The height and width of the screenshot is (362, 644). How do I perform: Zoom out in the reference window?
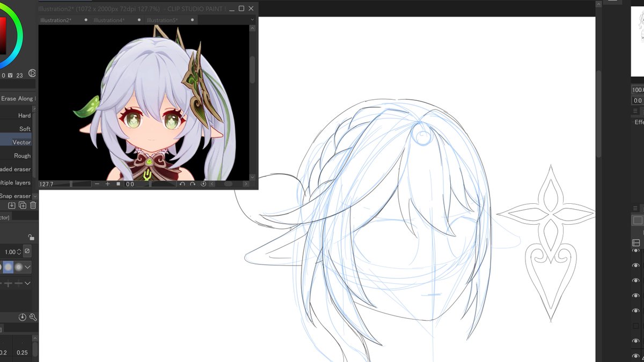click(x=97, y=184)
